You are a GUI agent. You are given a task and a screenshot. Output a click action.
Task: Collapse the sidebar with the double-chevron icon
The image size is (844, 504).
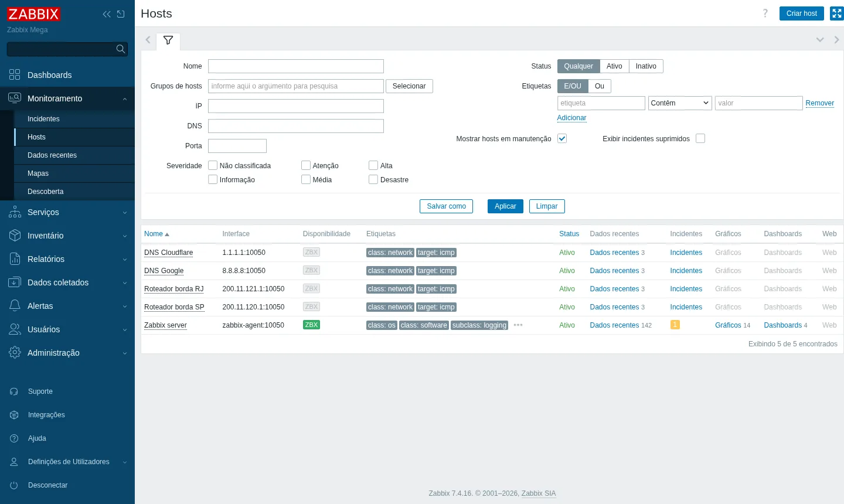click(107, 14)
